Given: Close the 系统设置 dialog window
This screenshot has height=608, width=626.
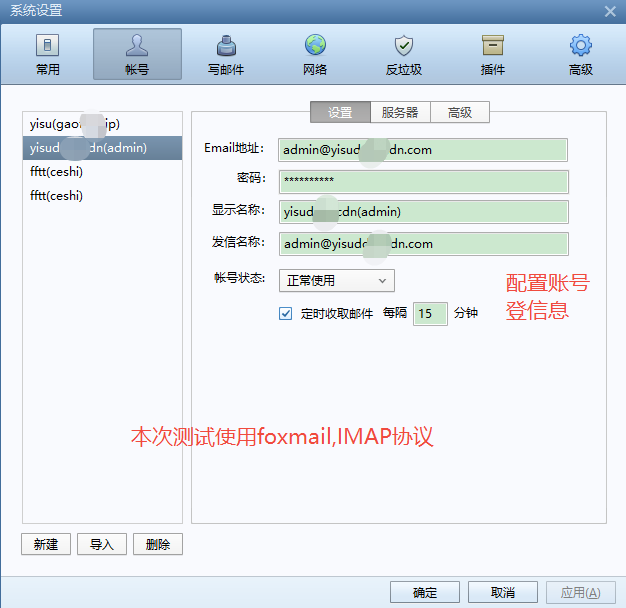Looking at the screenshot, I should pos(610,11).
